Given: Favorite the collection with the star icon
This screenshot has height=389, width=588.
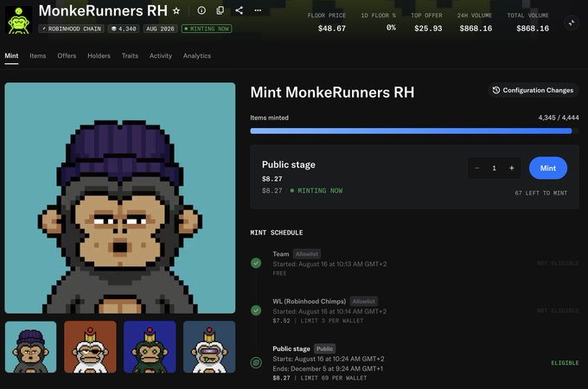Looking at the screenshot, I should click(176, 11).
